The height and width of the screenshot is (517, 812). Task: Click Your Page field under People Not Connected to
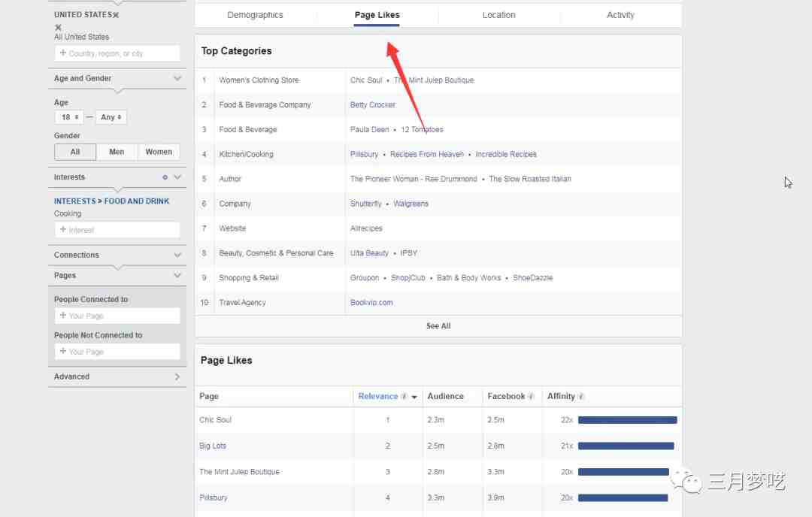[117, 352]
